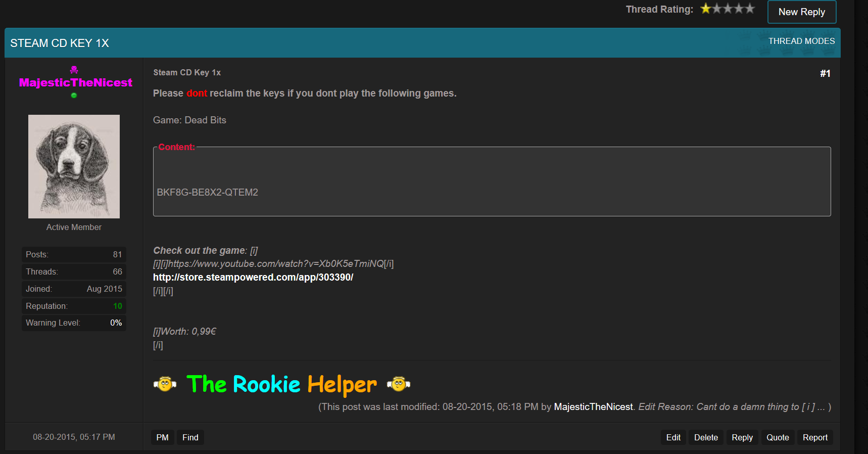This screenshot has width=868, height=454.
Task: Open the Thread Modes menu
Action: tap(801, 41)
